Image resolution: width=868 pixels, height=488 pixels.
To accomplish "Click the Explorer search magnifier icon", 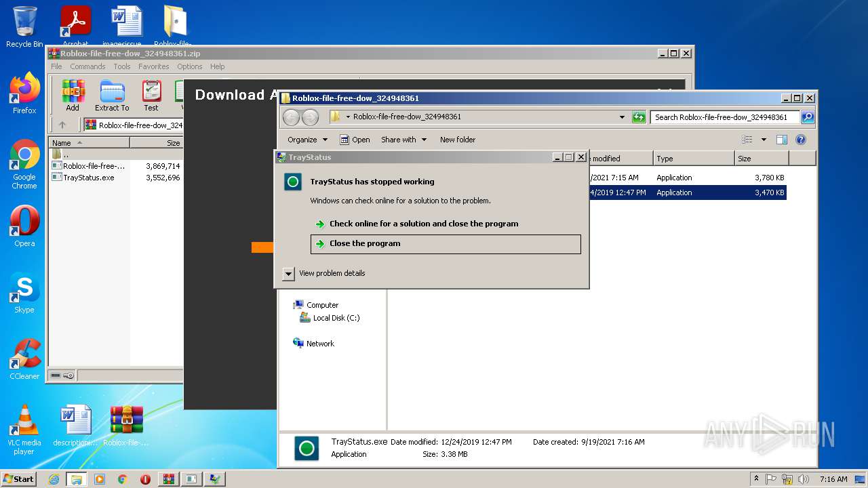I will coord(807,117).
